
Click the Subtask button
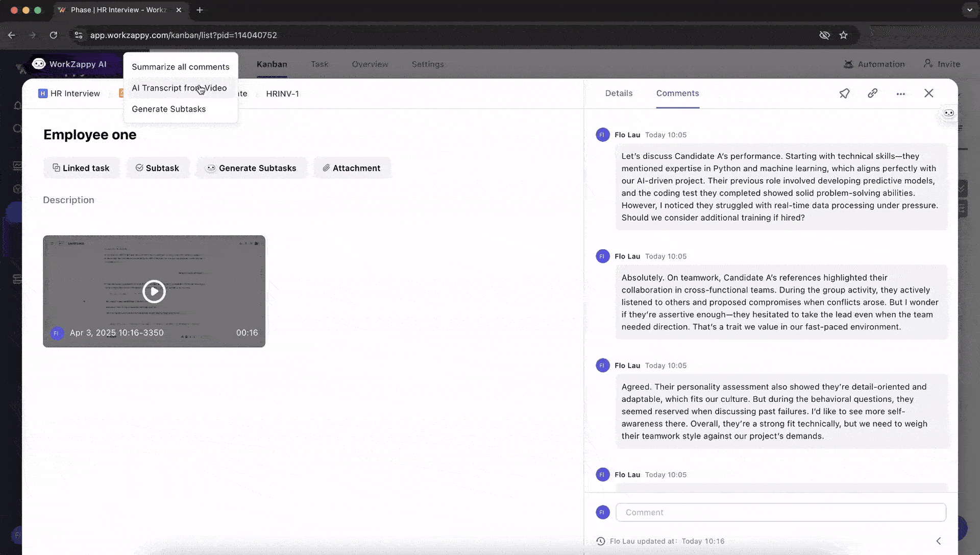157,168
